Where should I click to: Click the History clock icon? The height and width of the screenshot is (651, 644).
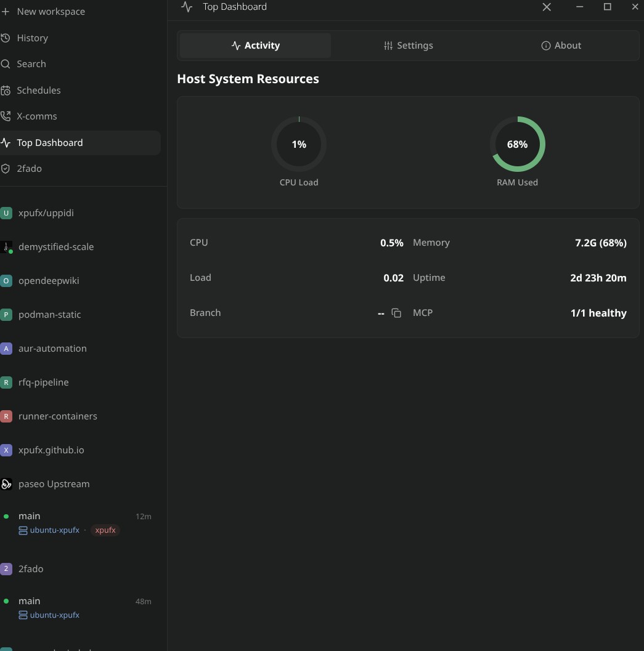coord(5,38)
